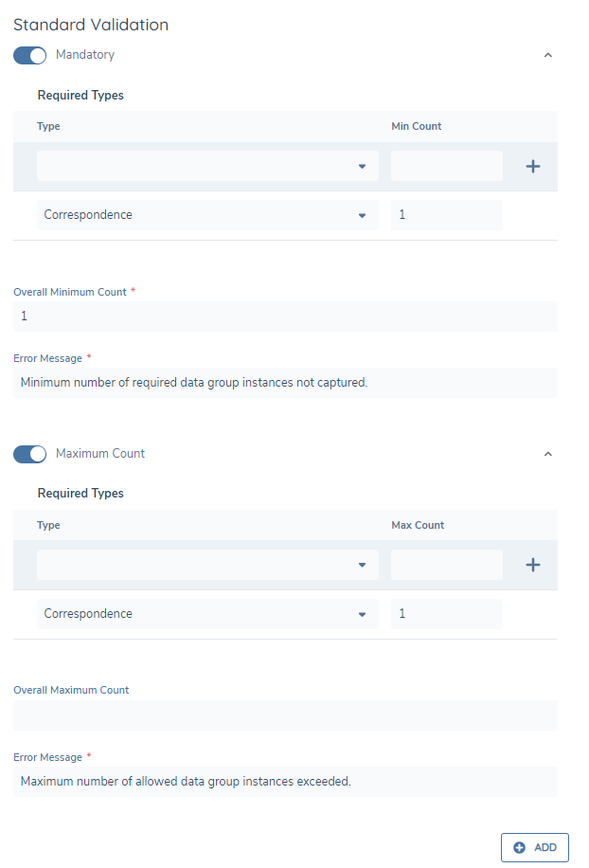Collapse the Mandatory section chevron
The height and width of the screenshot is (868, 589).
coord(547,55)
